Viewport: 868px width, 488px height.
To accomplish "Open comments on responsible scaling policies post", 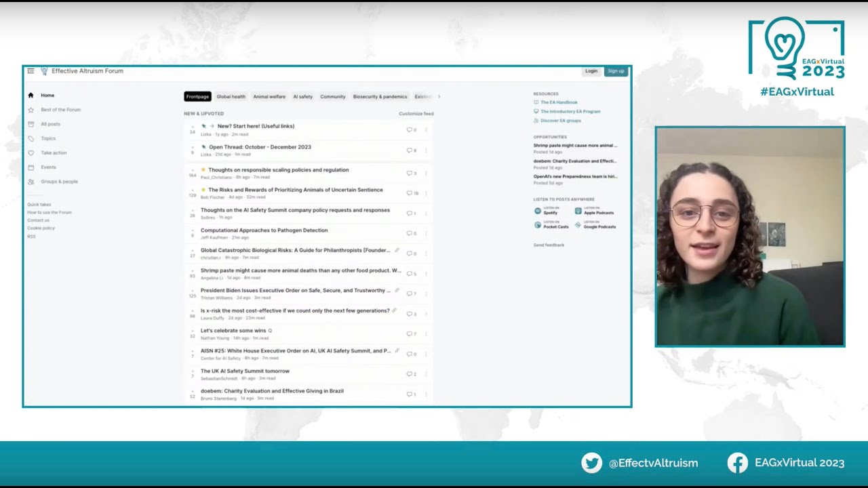I will [x=412, y=174].
